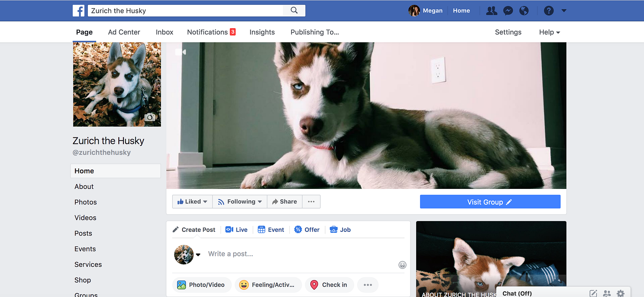Expand the Help dropdown
The height and width of the screenshot is (297, 644).
coord(549,32)
